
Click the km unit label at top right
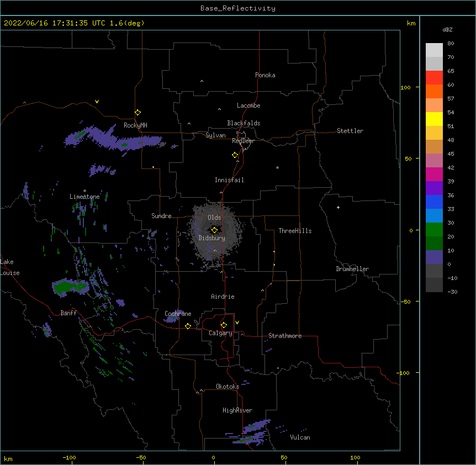point(411,23)
